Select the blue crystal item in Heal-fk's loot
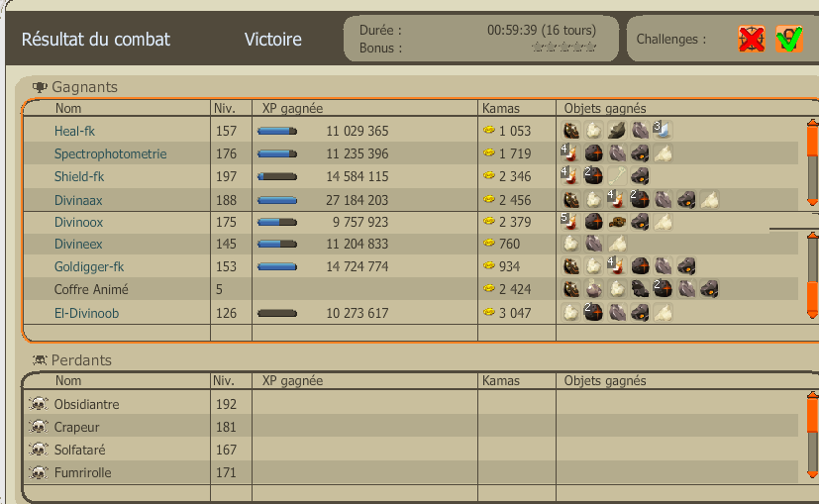 click(x=663, y=130)
